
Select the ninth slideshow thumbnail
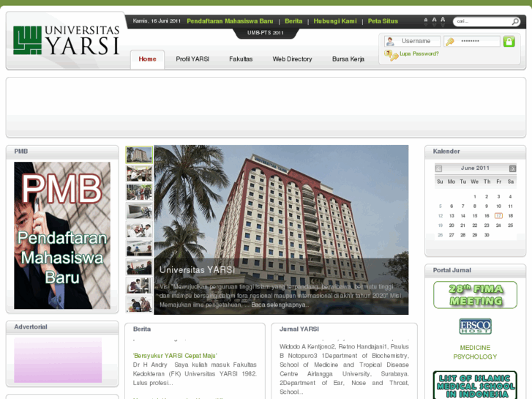pyautogui.click(x=139, y=305)
